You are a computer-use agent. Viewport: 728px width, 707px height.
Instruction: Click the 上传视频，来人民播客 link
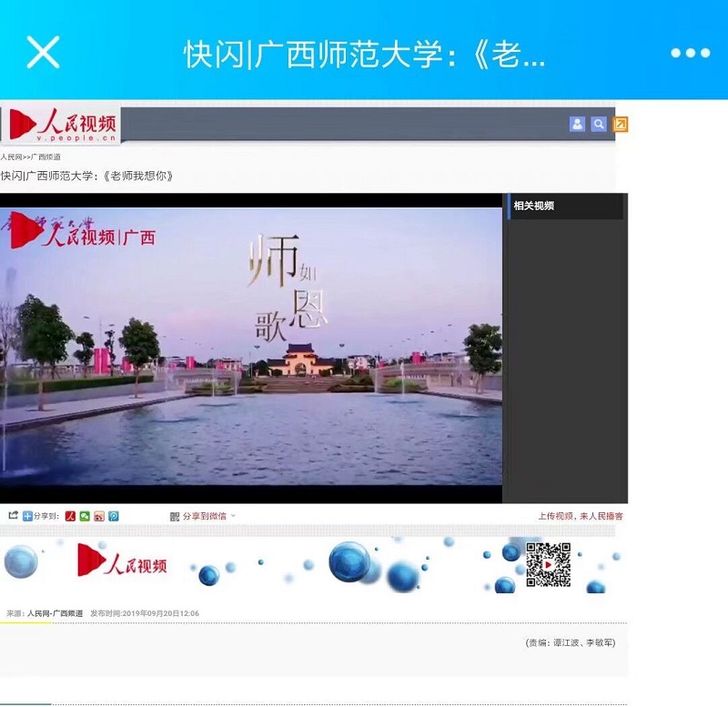click(580, 516)
